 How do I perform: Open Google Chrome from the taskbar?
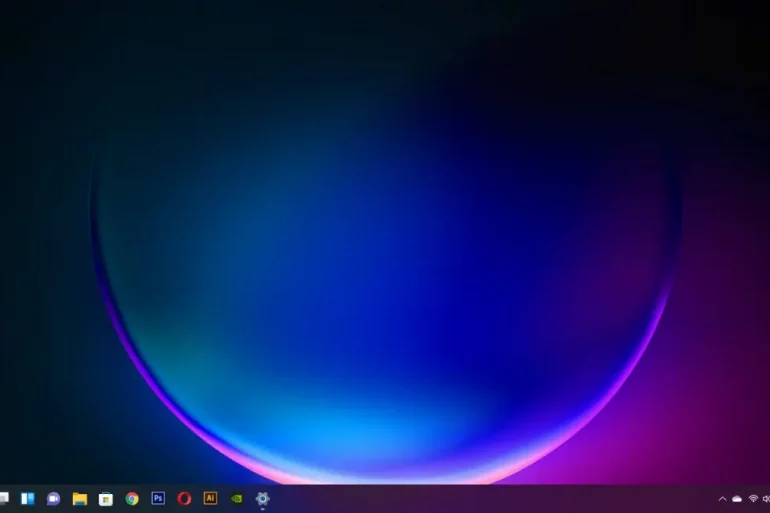coord(132,498)
